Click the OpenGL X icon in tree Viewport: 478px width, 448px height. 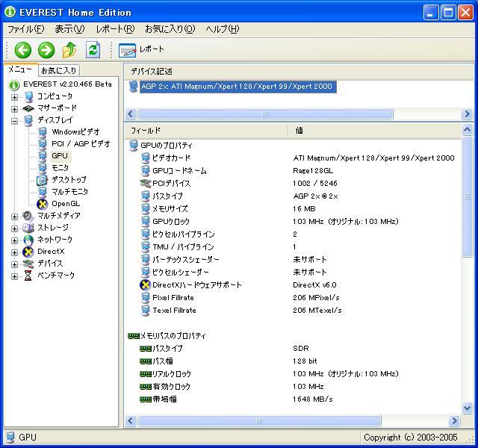point(42,204)
